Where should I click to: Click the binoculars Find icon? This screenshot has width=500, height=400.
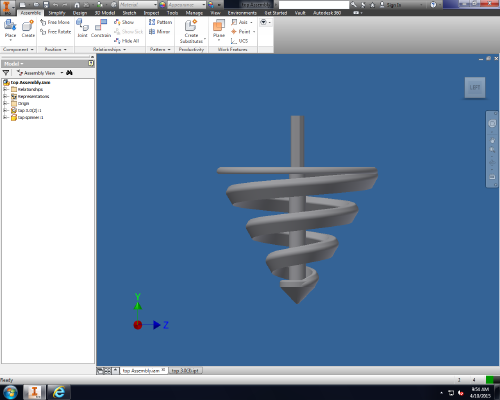(69, 73)
